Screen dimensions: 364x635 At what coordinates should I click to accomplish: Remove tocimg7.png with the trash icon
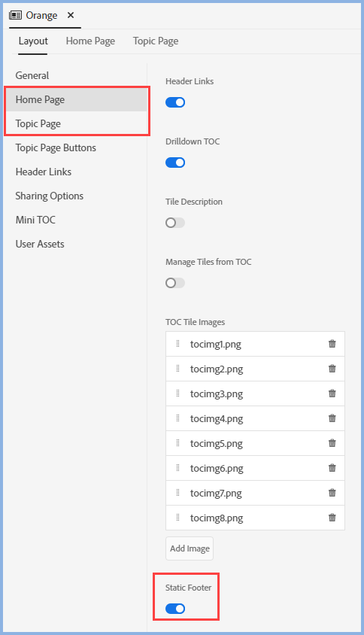(x=332, y=493)
